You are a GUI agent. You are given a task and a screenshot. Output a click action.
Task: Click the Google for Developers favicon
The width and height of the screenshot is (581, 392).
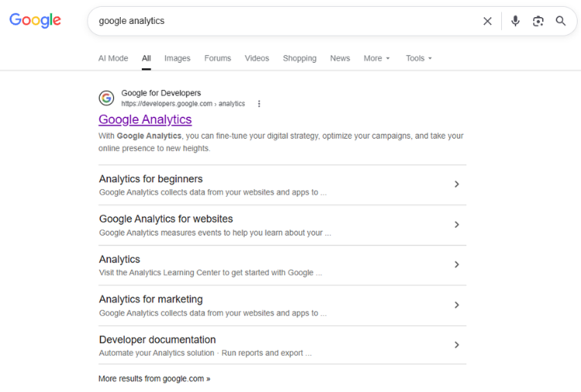pyautogui.click(x=106, y=98)
